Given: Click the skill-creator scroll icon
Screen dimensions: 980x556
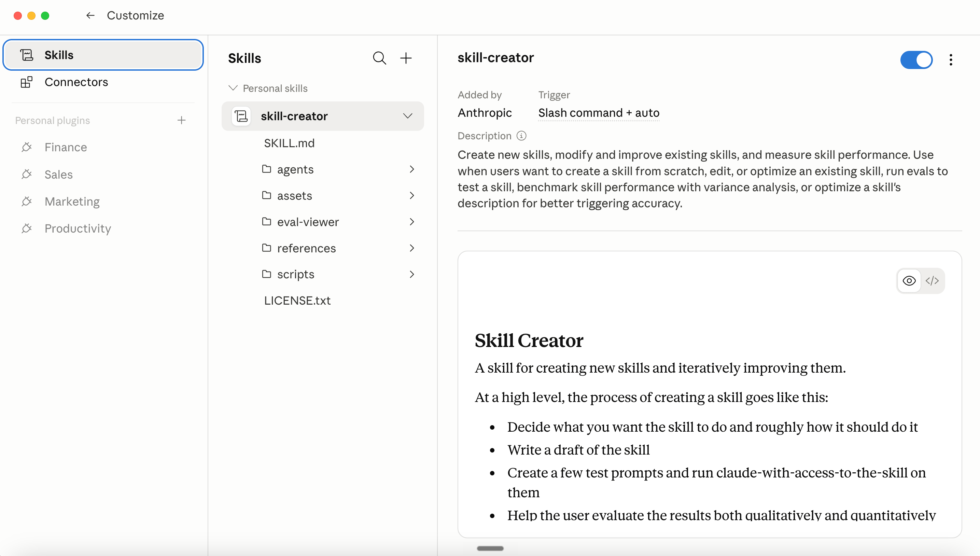Looking at the screenshot, I should (x=241, y=116).
